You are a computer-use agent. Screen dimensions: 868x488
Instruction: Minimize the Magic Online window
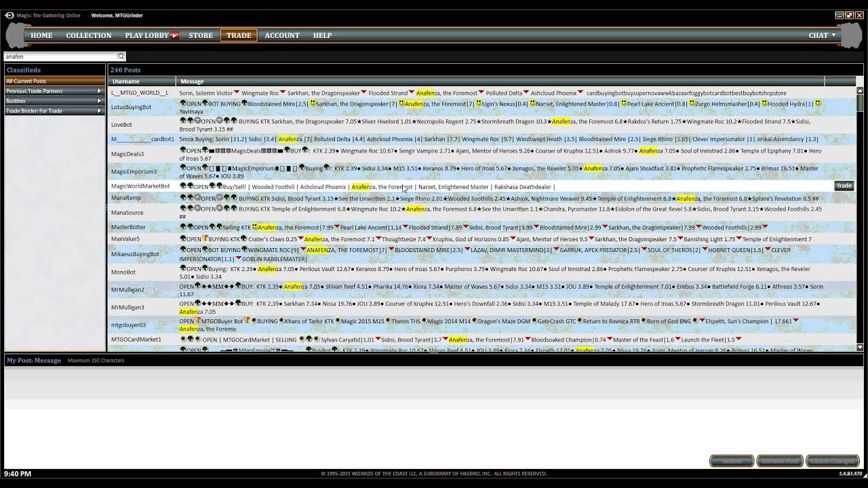coord(839,15)
